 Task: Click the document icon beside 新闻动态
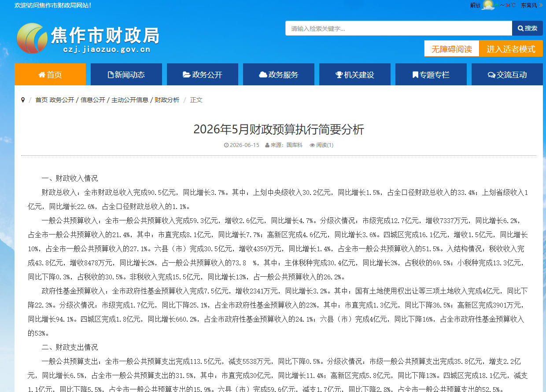tap(111, 75)
